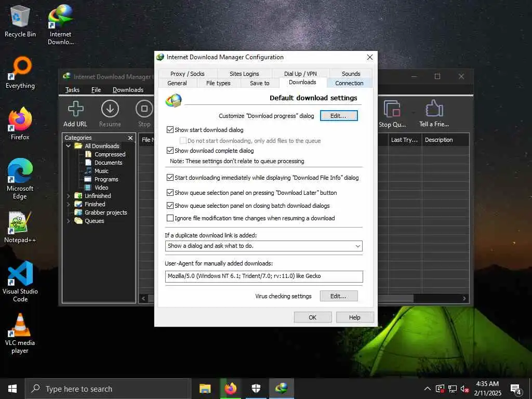Show hidden system tray icons chevron
Image resolution: width=532 pixels, height=399 pixels.
(428, 389)
